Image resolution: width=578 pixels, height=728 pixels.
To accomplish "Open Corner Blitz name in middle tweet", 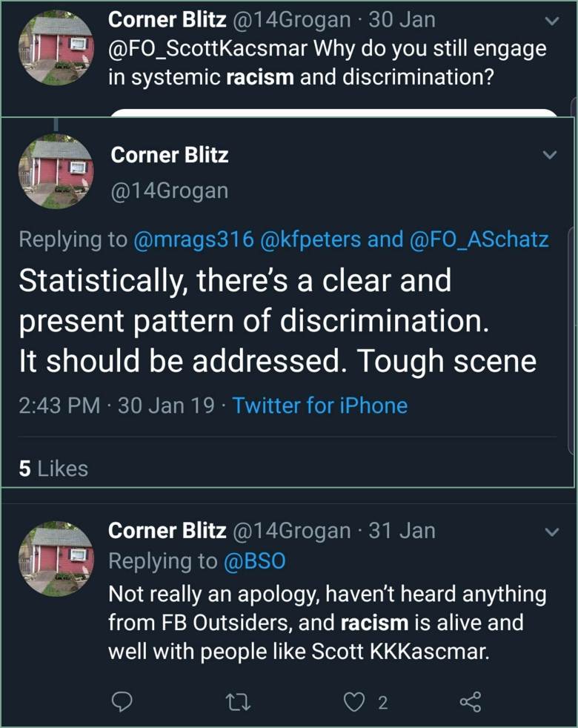I will tap(169, 155).
